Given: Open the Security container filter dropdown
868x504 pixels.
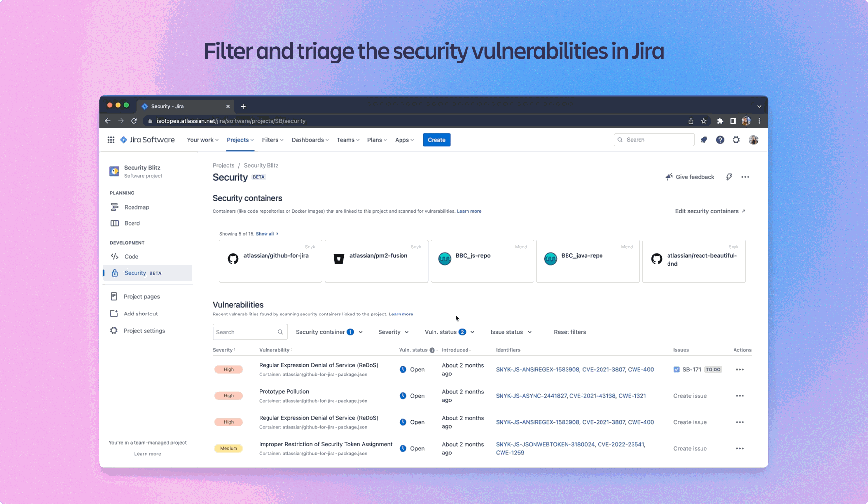Looking at the screenshot, I should click(x=328, y=332).
